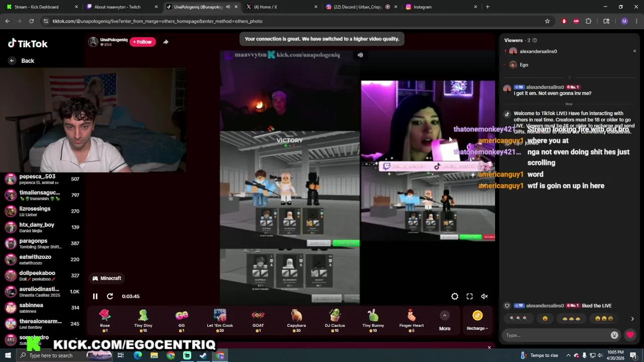
Task: Click the Minecraft game tag
Action: click(x=107, y=278)
